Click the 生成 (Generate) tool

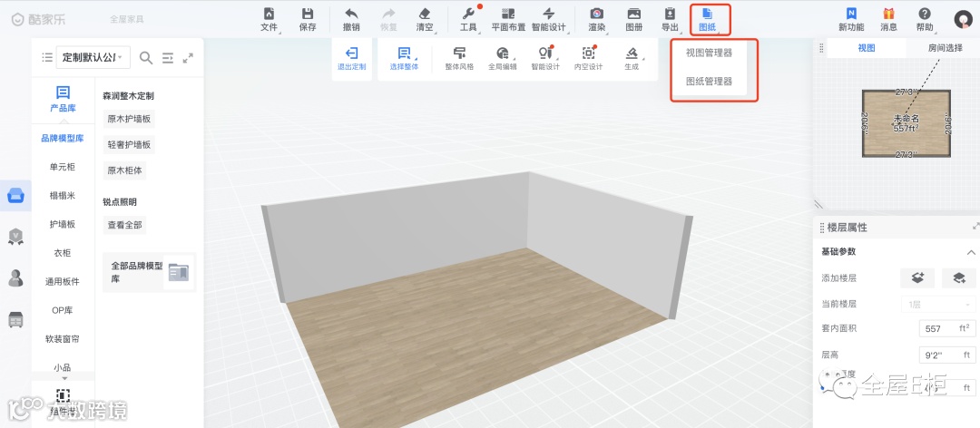(x=632, y=59)
